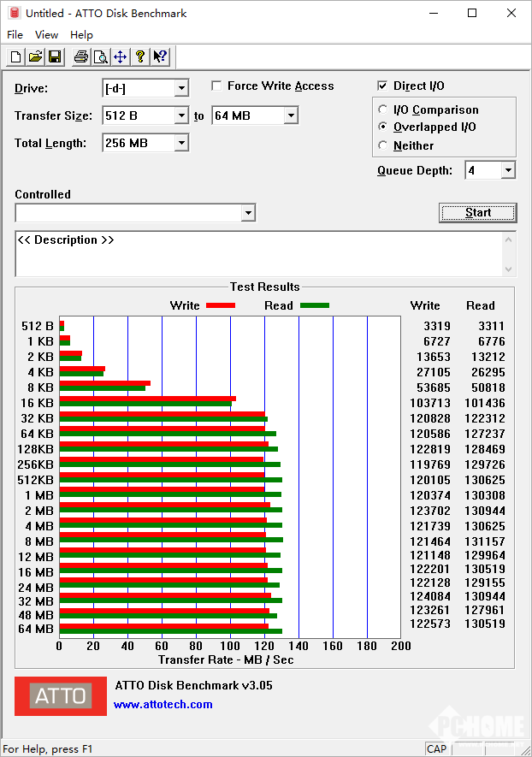This screenshot has height=757, width=532.
Task: Click the blue four-arrow move icon
Action: coord(120,57)
